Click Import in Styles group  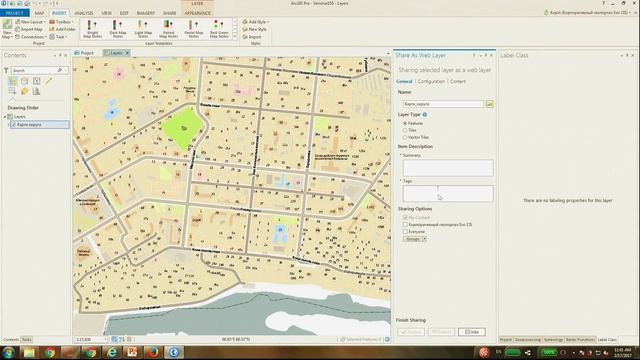pos(251,37)
